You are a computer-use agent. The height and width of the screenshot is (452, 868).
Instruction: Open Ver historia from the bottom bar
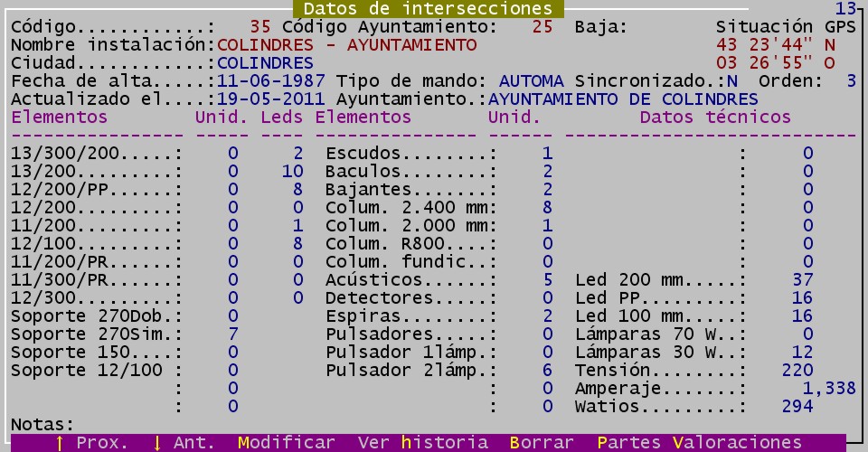pyautogui.click(x=422, y=442)
